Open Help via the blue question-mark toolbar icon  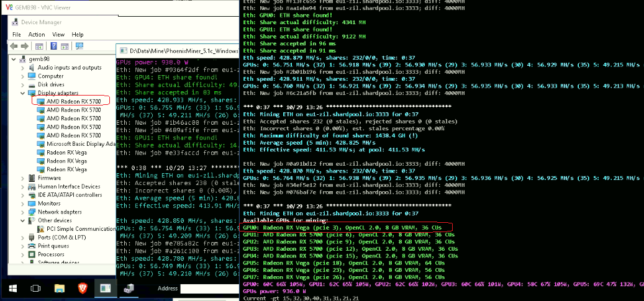tap(54, 46)
